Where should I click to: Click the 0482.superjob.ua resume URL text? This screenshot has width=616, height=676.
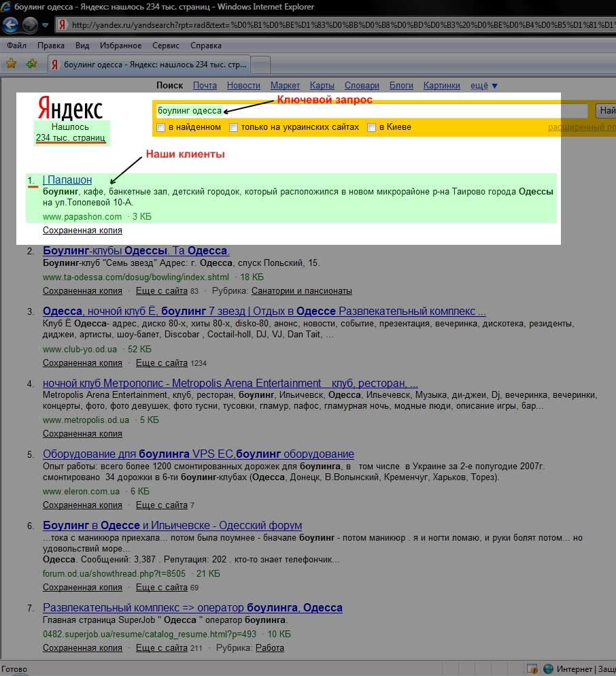coord(150,634)
